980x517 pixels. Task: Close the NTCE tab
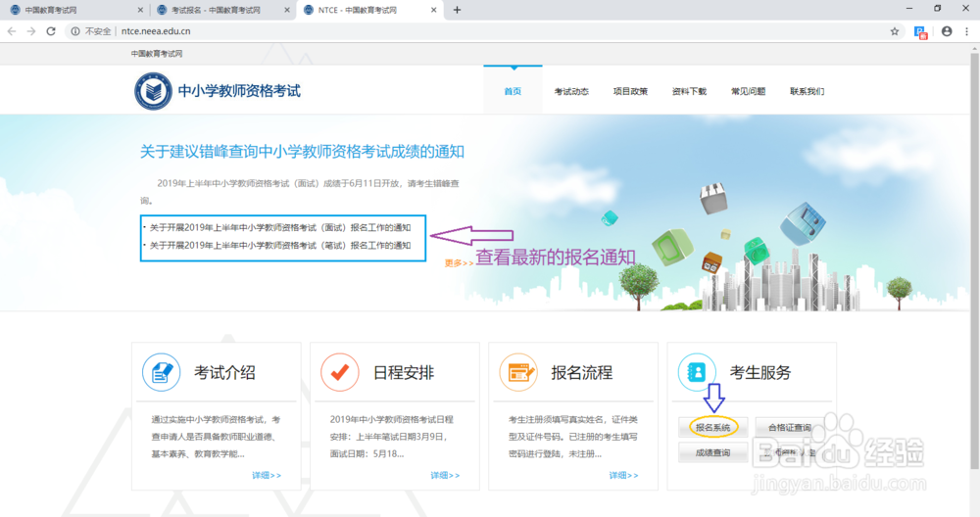tap(434, 10)
